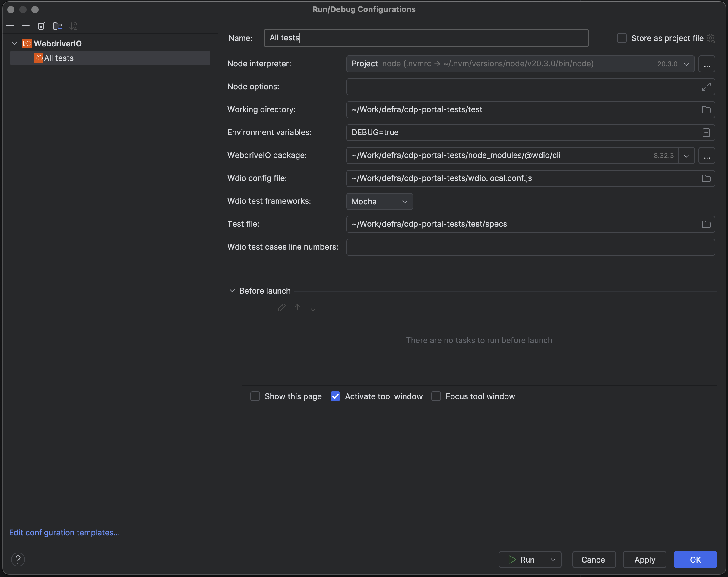The width and height of the screenshot is (728, 577).
Task: Copy the selected configuration
Action: pos(42,26)
